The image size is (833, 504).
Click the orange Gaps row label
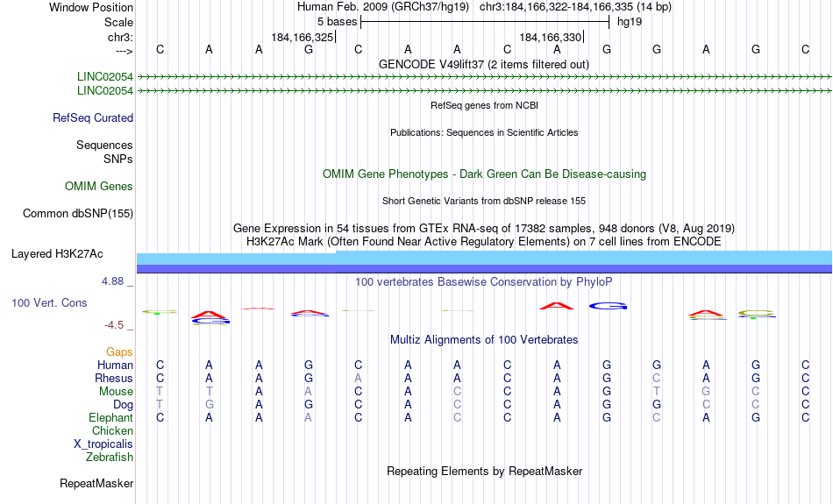[x=119, y=352]
